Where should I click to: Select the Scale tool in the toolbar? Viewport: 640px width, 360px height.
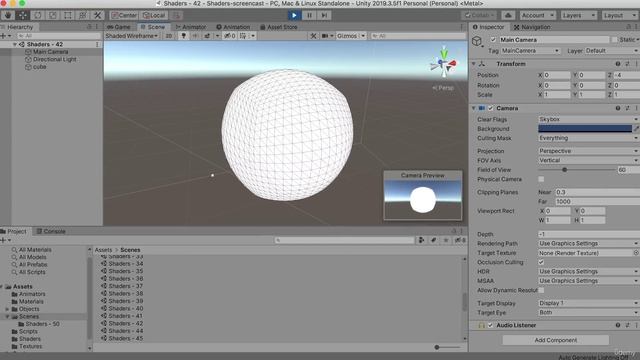pos(53,16)
